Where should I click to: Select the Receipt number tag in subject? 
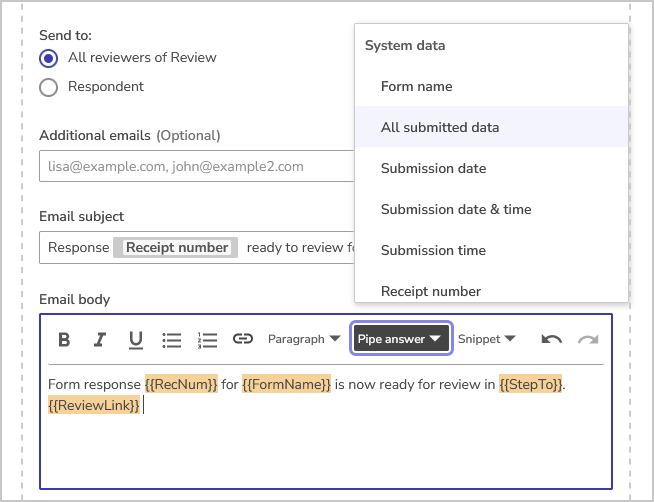(176, 248)
